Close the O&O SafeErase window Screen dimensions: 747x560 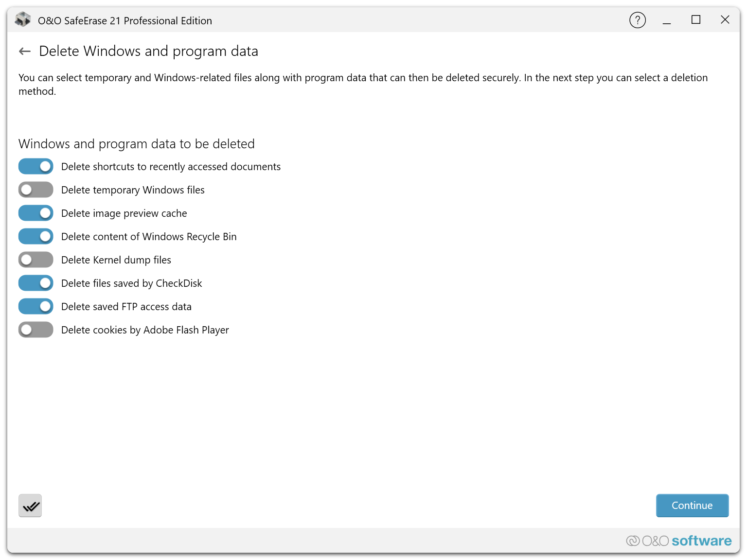[725, 20]
